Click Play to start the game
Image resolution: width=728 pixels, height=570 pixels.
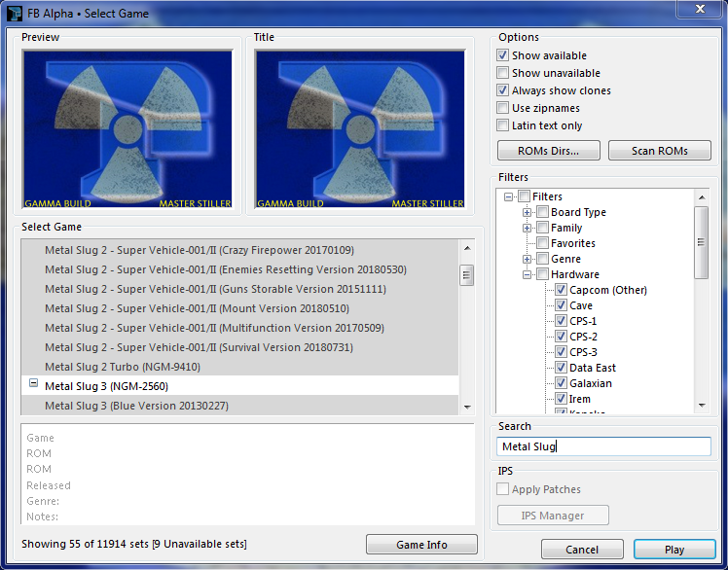click(674, 550)
